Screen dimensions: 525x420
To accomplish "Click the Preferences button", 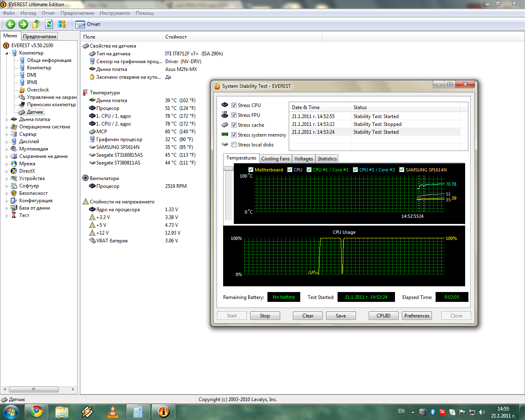I will click(417, 316).
